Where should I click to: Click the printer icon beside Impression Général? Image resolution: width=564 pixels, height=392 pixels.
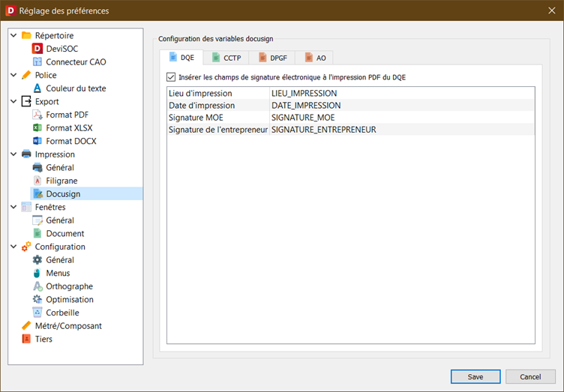point(37,167)
